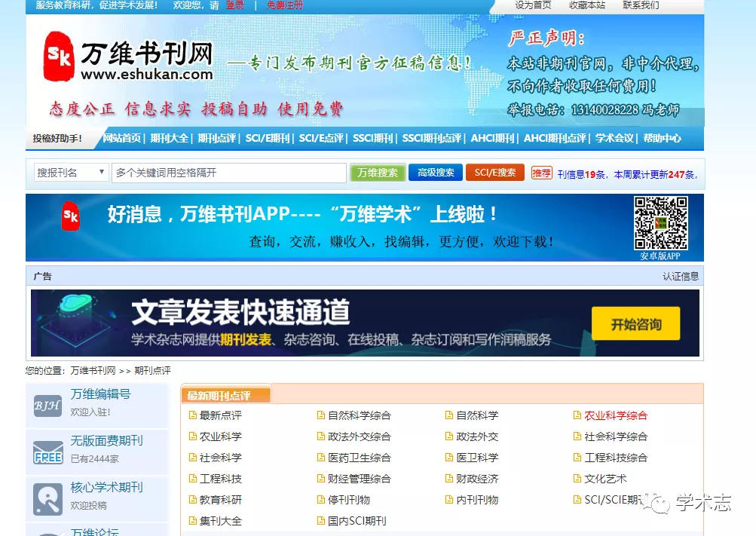This screenshot has width=756, height=536.
Task: Click the 免费注册 link at top
Action: tap(285, 5)
